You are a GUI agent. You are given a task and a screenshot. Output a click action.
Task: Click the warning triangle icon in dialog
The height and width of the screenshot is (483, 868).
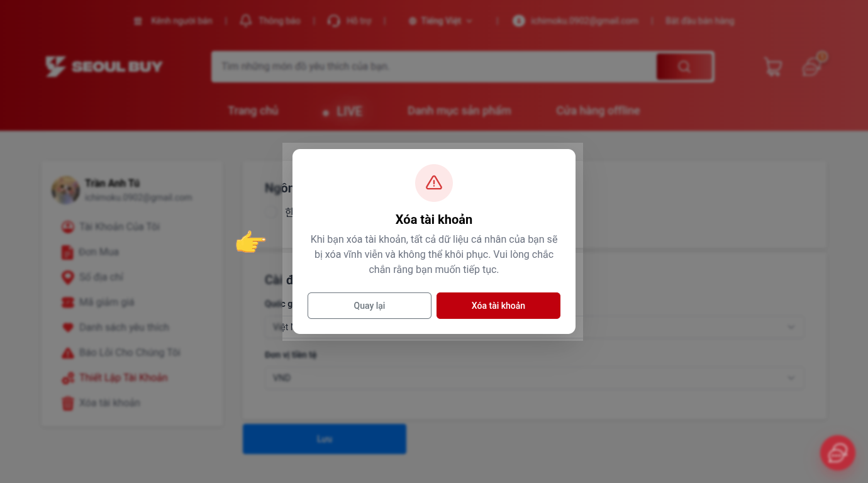(x=434, y=183)
